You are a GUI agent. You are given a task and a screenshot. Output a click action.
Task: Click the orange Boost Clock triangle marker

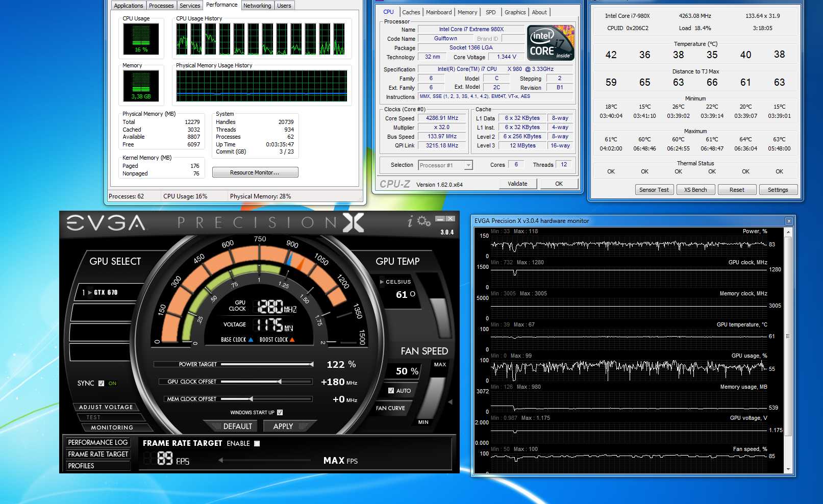click(x=292, y=340)
